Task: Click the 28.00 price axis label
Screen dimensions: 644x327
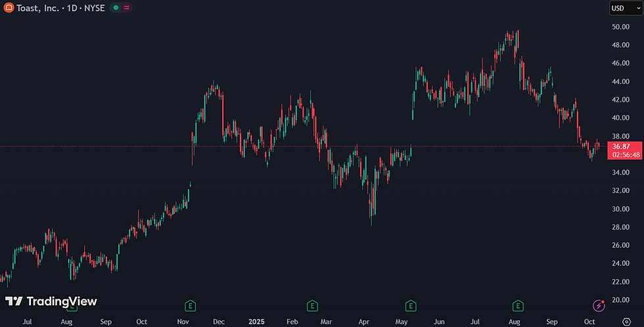Action: [x=620, y=227]
